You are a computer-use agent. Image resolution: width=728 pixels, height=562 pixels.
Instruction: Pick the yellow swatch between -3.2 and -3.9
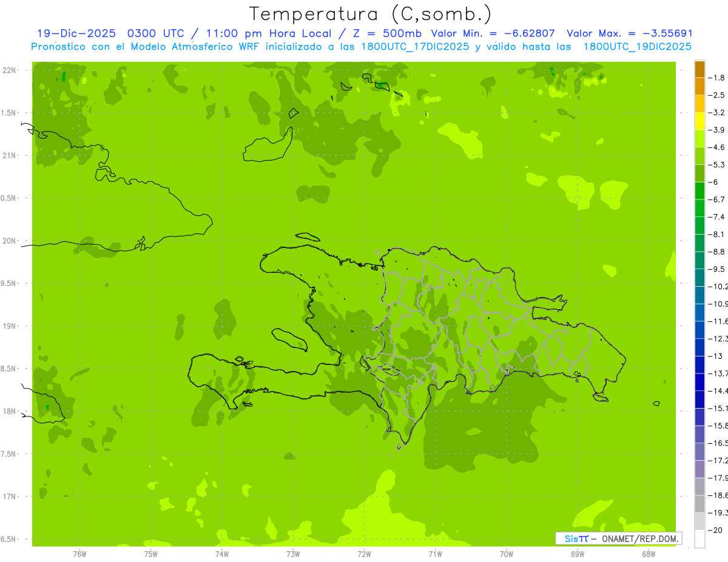699,121
